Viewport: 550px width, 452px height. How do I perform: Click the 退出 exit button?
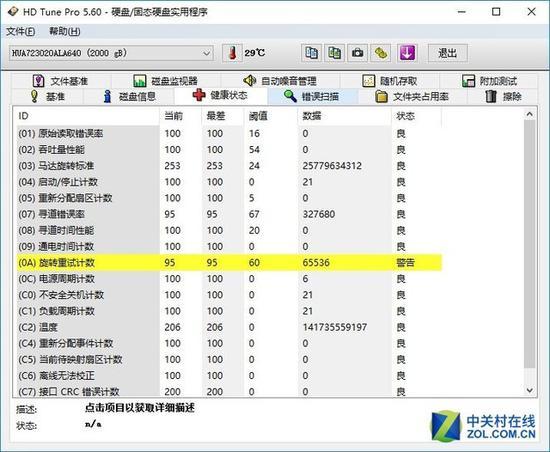[448, 53]
